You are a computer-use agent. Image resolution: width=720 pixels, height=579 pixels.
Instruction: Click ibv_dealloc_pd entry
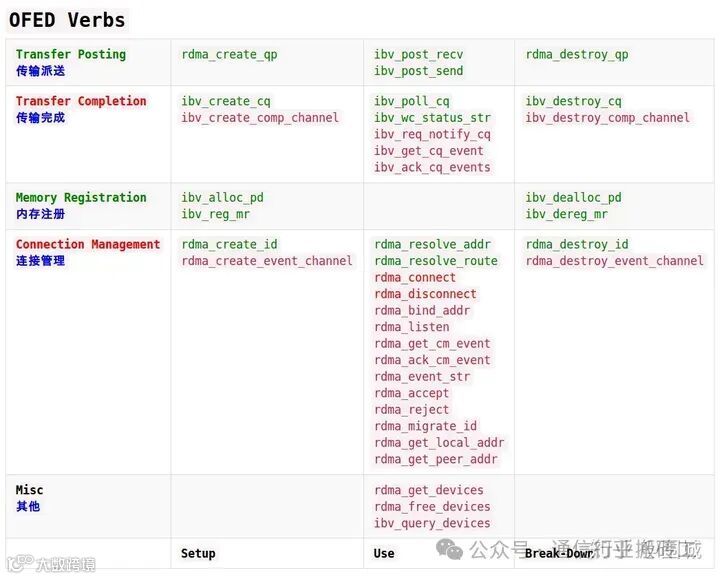(573, 198)
